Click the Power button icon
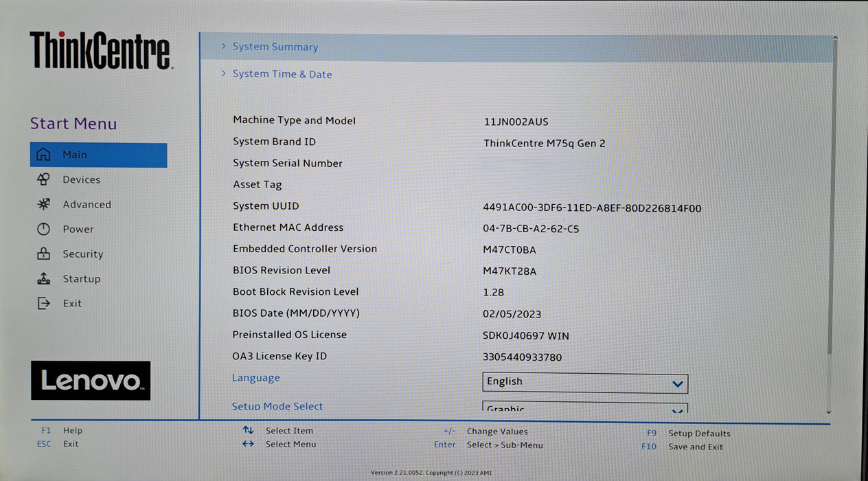The width and height of the screenshot is (868, 481). (x=43, y=229)
